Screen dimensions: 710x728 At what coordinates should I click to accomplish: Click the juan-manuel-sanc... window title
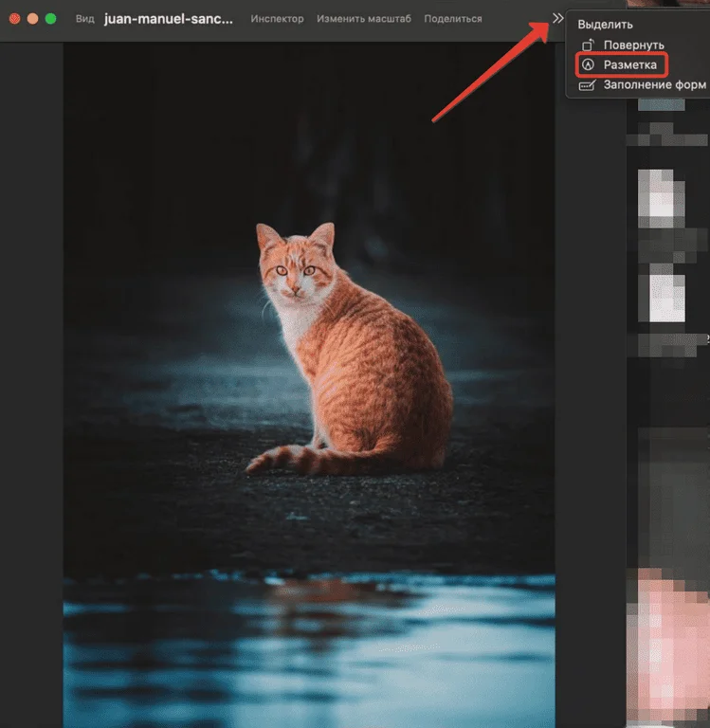coord(168,19)
